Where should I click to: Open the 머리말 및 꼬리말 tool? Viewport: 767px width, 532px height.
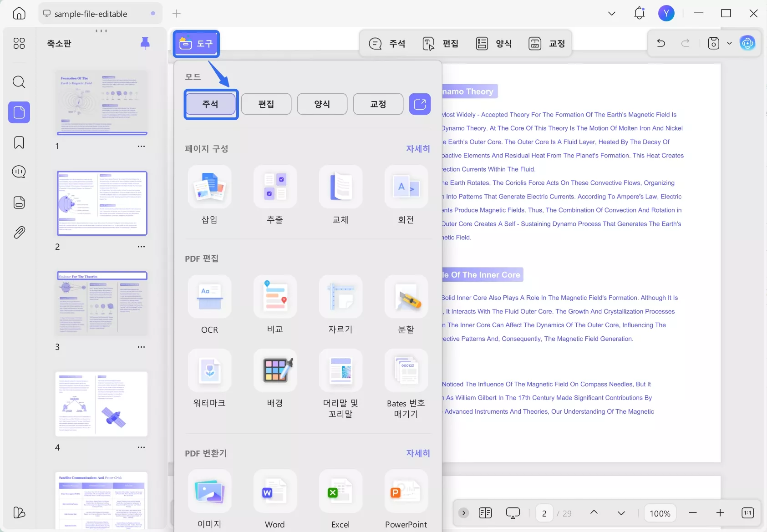click(x=340, y=384)
